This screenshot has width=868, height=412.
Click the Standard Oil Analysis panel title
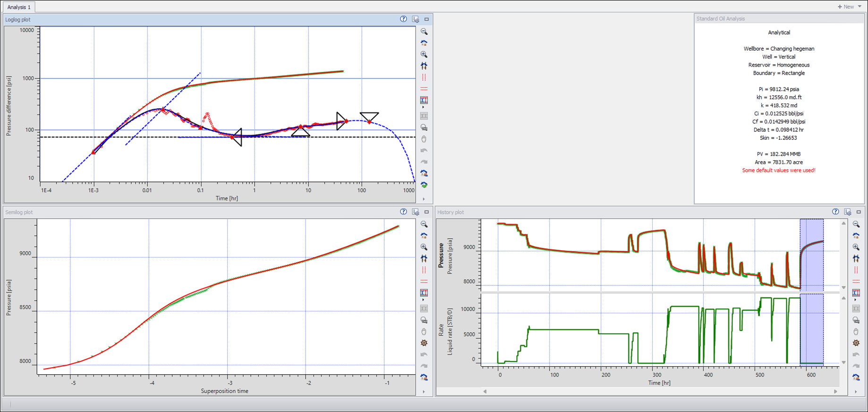(721, 18)
